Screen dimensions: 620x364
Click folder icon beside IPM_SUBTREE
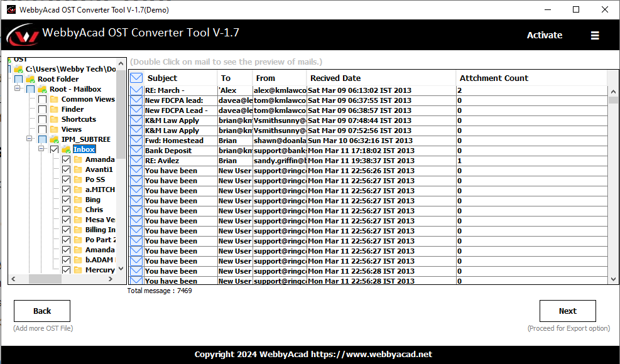coord(54,139)
